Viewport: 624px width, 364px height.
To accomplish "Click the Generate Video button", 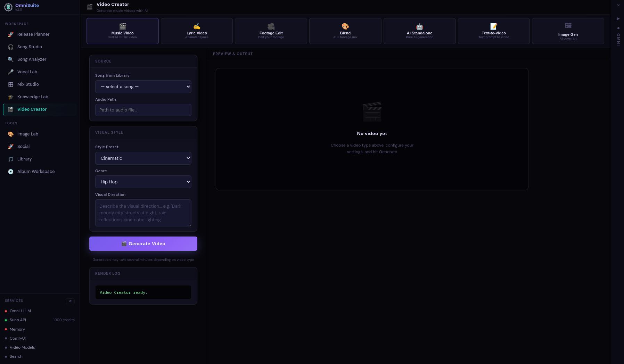I will tap(143, 243).
